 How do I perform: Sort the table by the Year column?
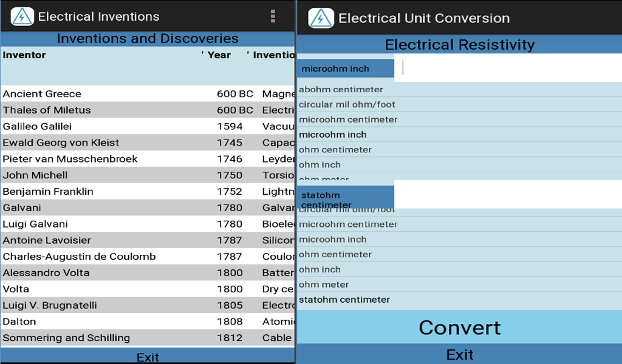(x=219, y=55)
